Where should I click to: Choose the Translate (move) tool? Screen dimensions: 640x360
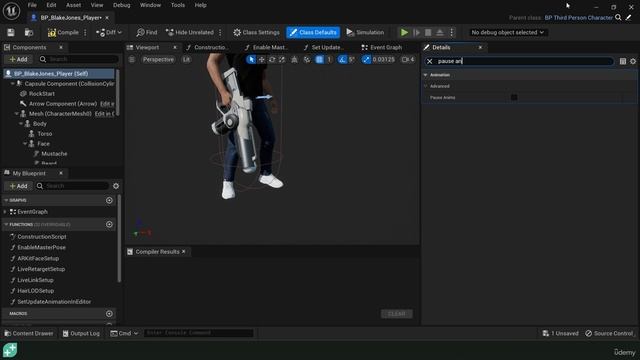pyautogui.click(x=261, y=60)
